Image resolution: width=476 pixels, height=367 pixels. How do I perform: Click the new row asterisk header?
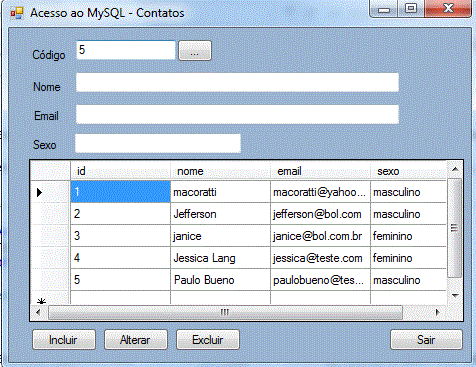point(50,298)
